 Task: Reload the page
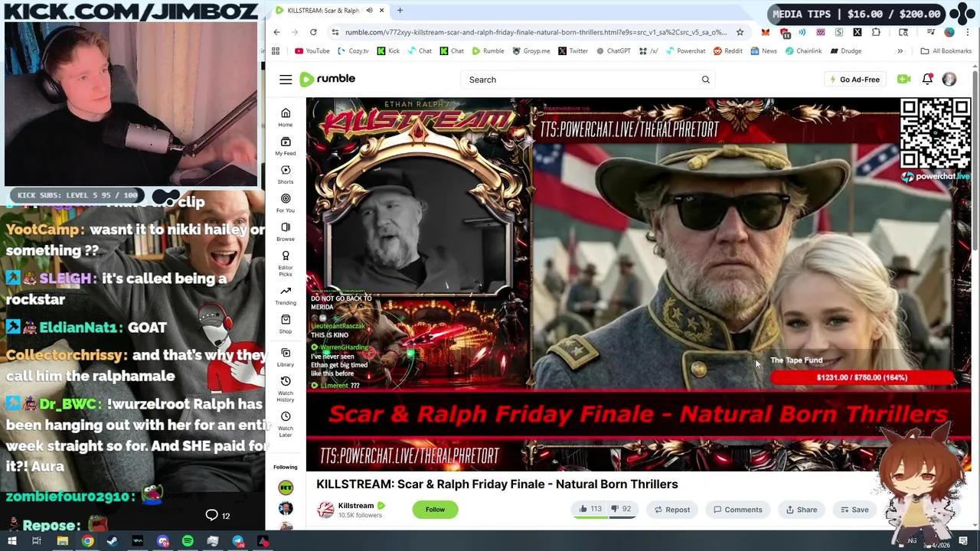313,32
